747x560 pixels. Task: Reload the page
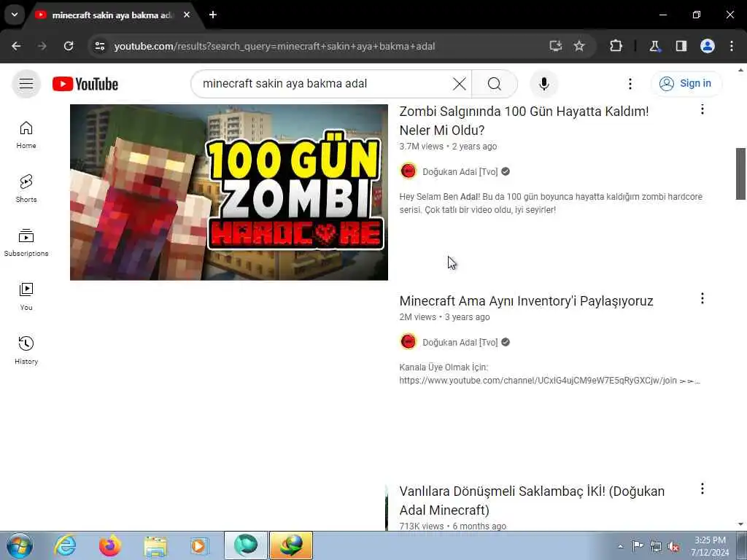coord(69,46)
